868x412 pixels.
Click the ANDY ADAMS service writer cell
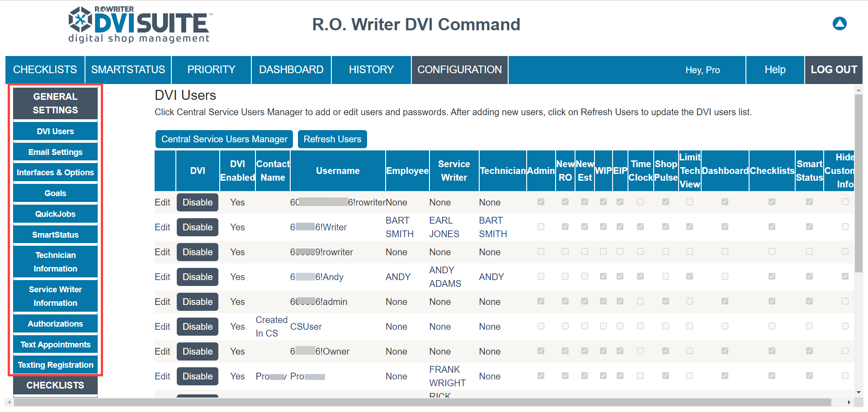(445, 277)
